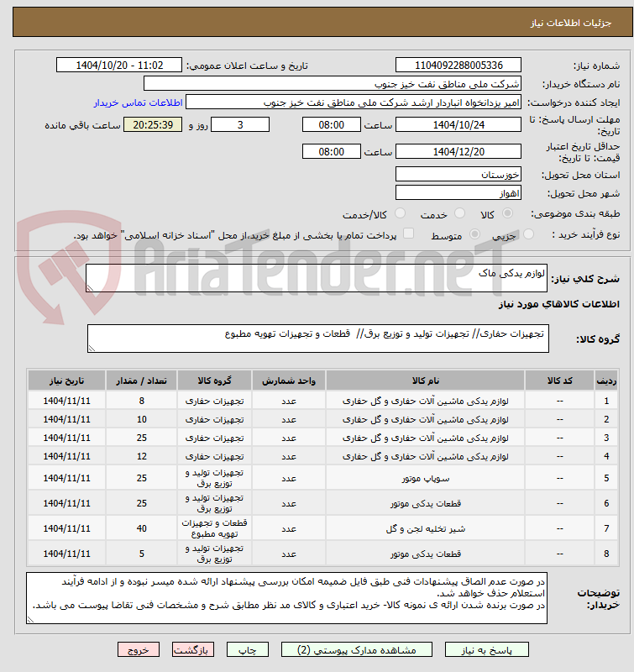Open اطلاعات تماس خریدار link
Screen dimensions: 634x672
(x=139, y=102)
